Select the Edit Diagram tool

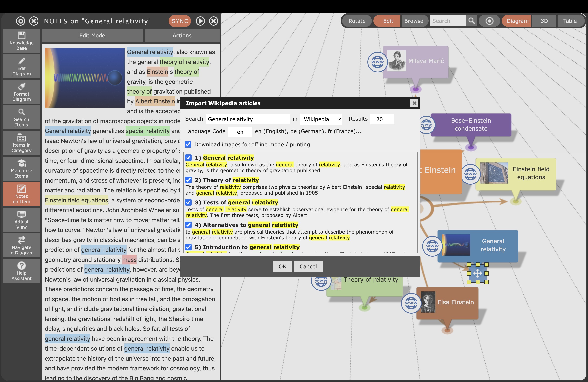click(x=21, y=66)
